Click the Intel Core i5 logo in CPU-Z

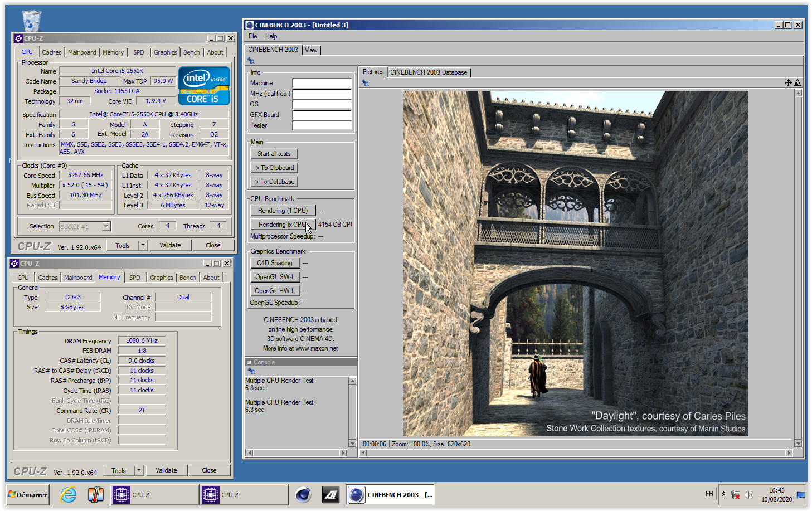(x=204, y=86)
